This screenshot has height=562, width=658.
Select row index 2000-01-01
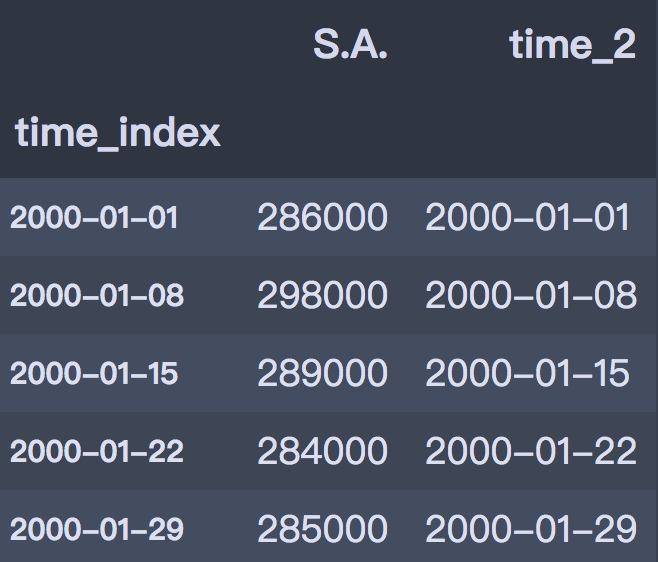[x=95, y=218]
